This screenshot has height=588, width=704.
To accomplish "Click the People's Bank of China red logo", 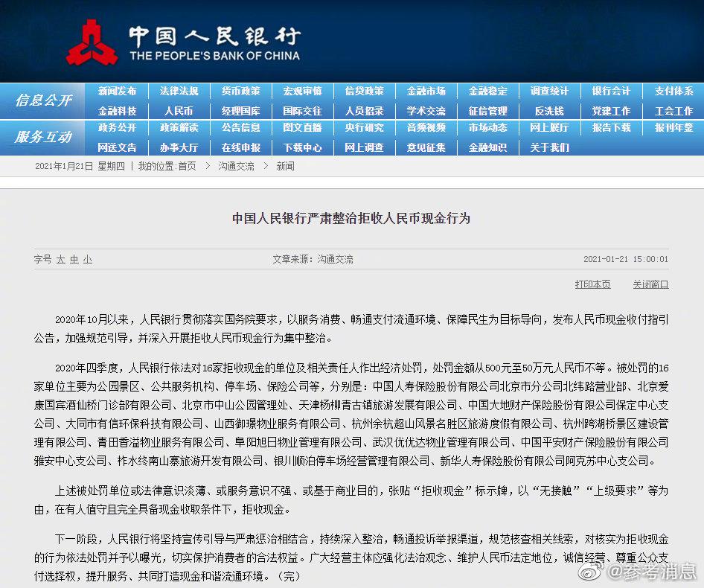I will point(92,42).
